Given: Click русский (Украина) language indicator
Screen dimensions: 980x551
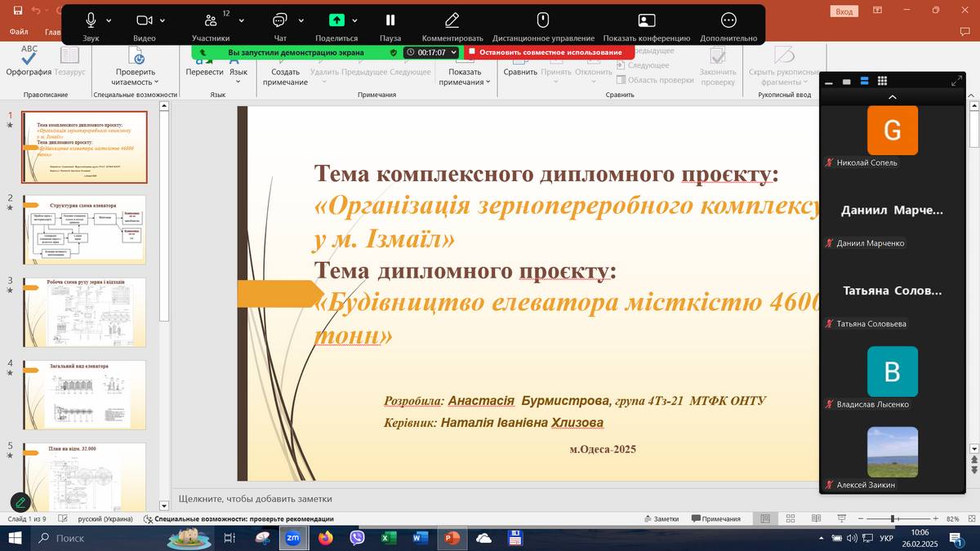Looking at the screenshot, I should click(x=105, y=519).
